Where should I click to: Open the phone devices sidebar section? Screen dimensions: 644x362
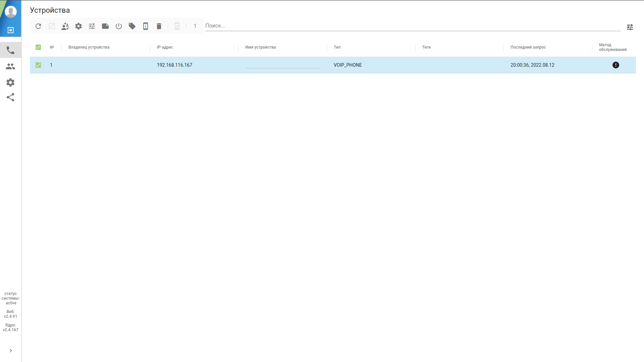(x=10, y=50)
